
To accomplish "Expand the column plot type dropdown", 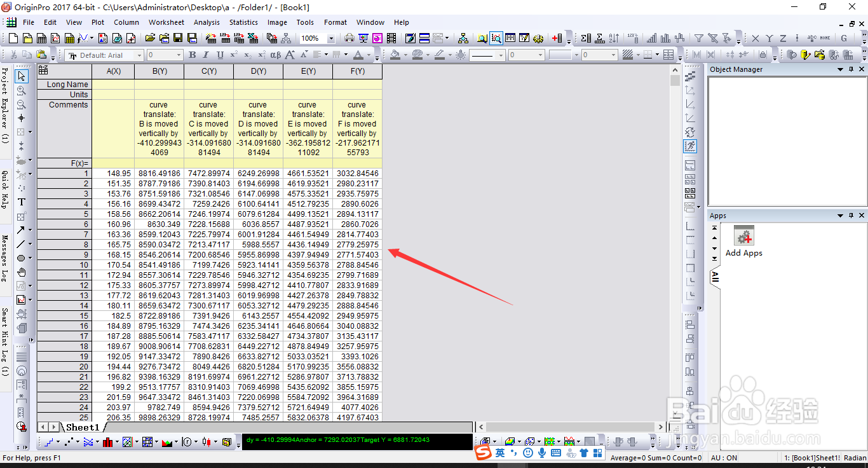I will point(116,441).
